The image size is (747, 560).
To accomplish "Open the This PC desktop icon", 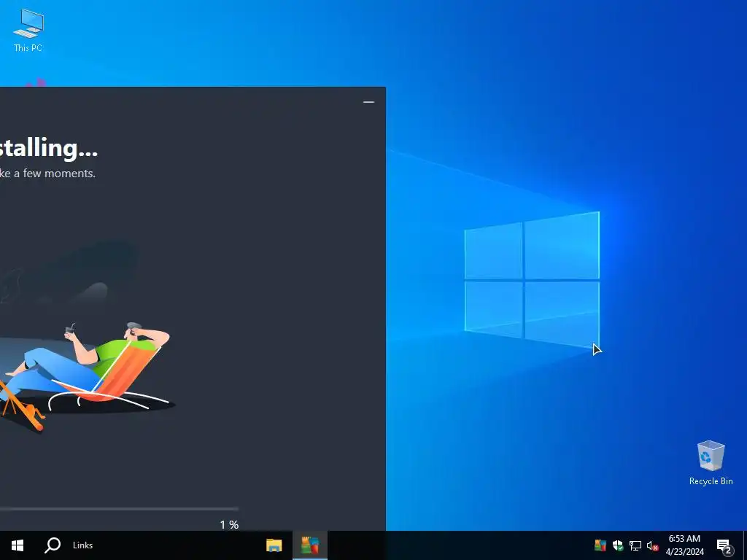I will [28, 31].
